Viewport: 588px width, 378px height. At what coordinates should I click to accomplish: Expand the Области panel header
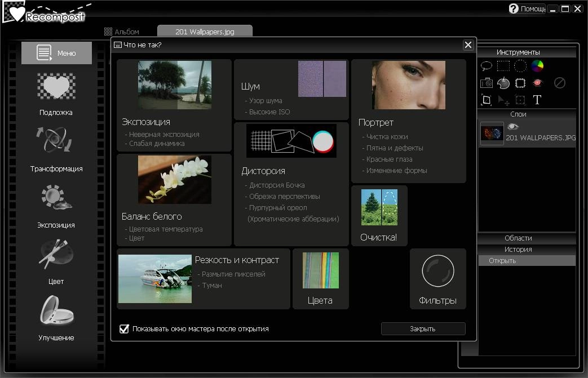point(518,238)
